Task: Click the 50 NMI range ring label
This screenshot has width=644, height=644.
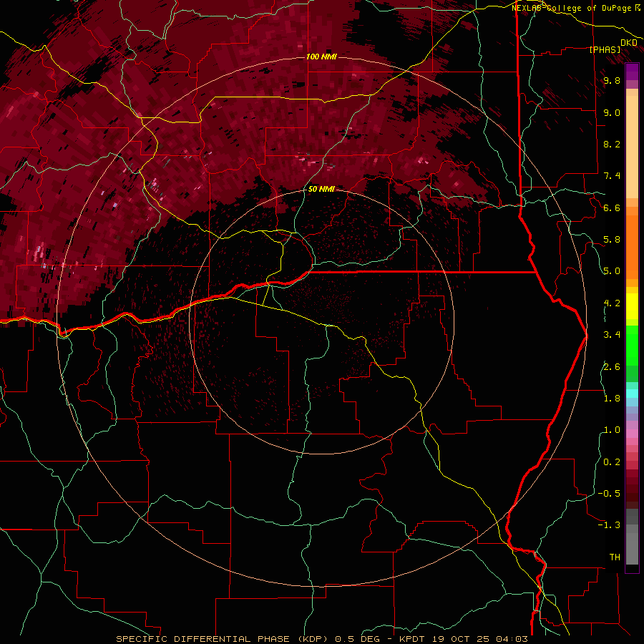Action: coord(321,189)
